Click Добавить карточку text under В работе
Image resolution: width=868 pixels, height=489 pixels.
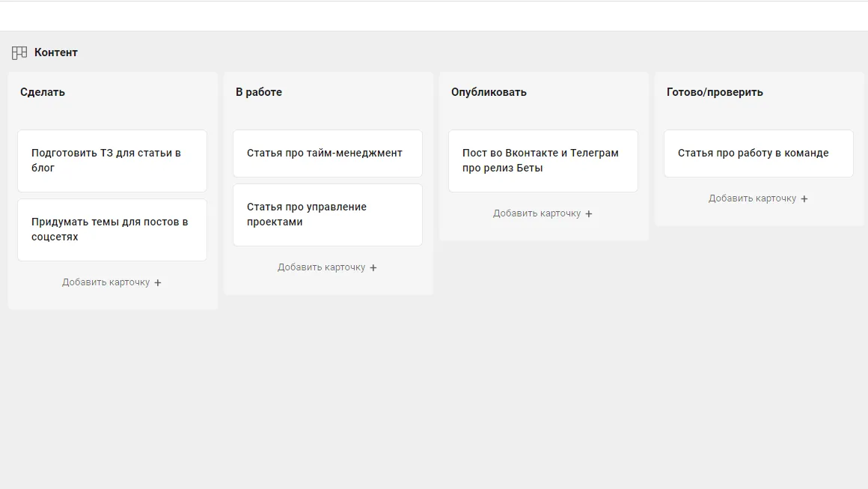[x=321, y=267]
